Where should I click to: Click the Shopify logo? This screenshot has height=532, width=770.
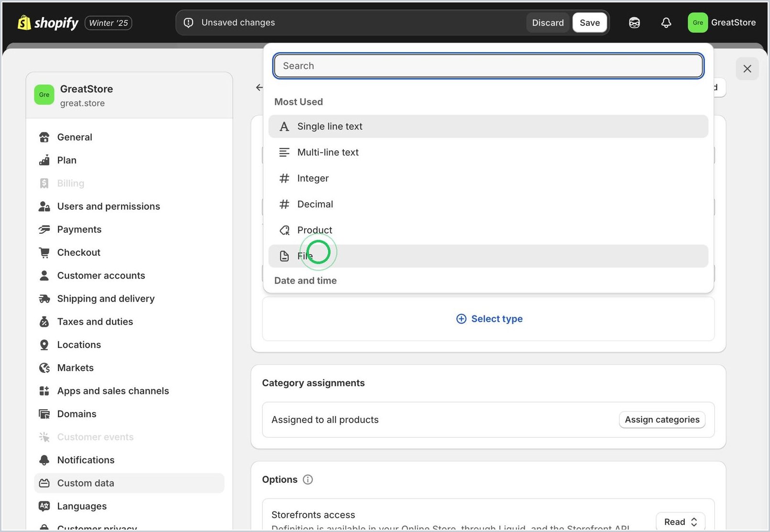click(x=48, y=22)
